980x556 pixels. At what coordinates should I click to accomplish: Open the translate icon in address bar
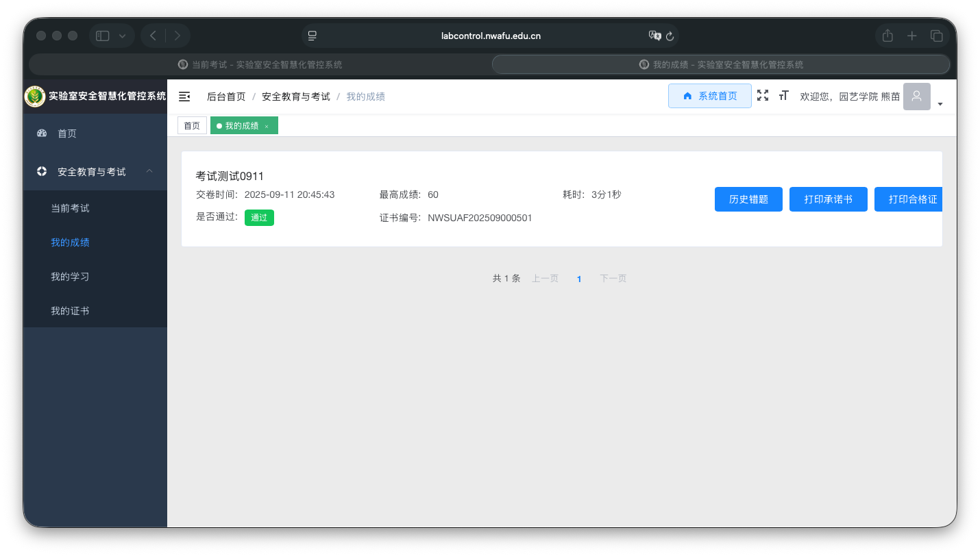(654, 36)
